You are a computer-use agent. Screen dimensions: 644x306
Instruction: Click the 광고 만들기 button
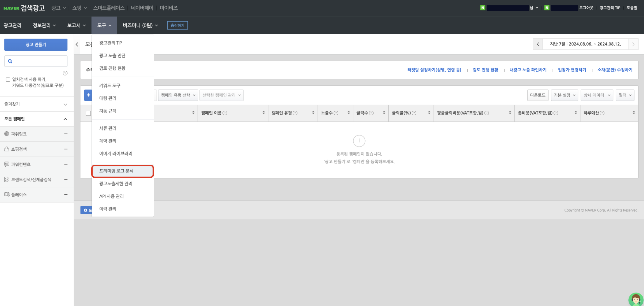point(36,44)
